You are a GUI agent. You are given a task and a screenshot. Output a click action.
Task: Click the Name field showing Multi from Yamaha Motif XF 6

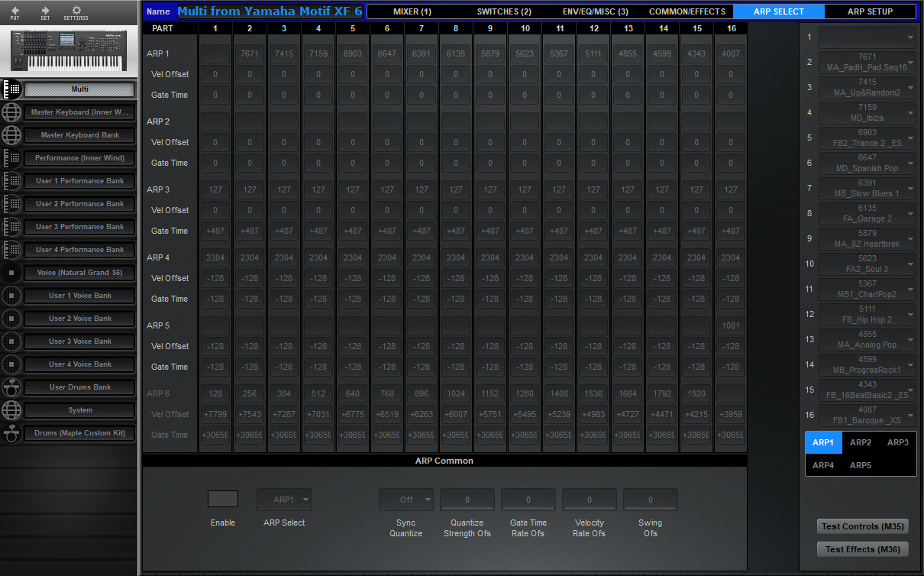270,11
